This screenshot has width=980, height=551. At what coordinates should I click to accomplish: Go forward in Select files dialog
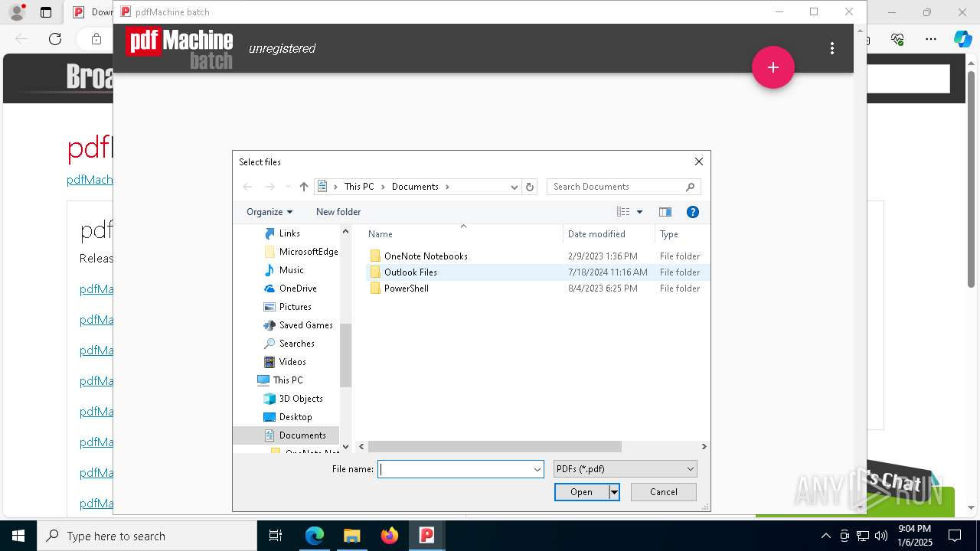point(269,187)
